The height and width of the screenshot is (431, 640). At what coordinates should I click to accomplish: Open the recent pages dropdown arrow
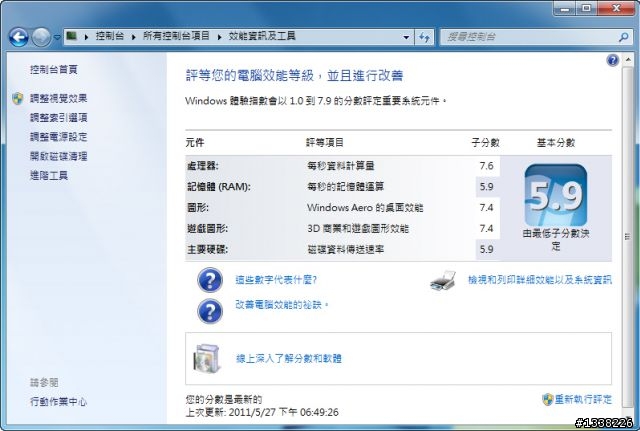pos(57,37)
